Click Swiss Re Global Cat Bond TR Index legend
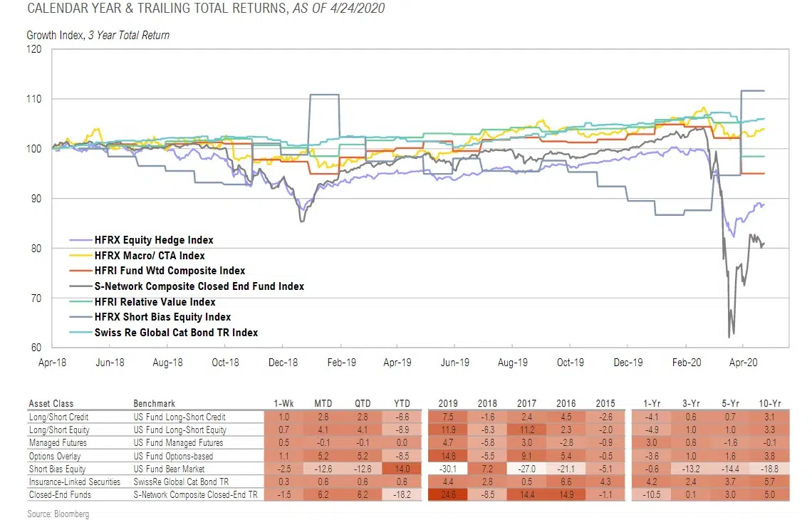Viewport: 812px width, 520px height. 176,333
